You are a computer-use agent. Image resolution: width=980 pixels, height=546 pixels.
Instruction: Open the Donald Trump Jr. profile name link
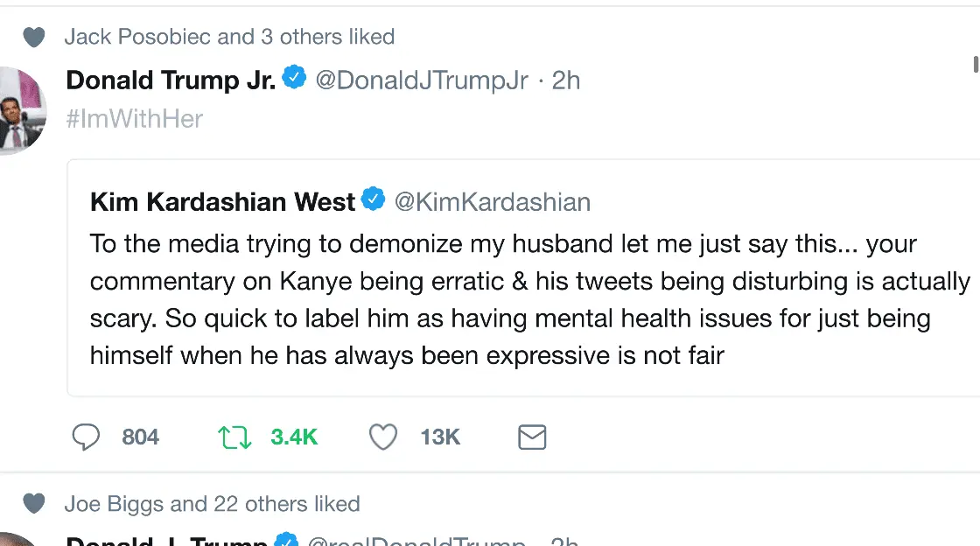tap(170, 80)
